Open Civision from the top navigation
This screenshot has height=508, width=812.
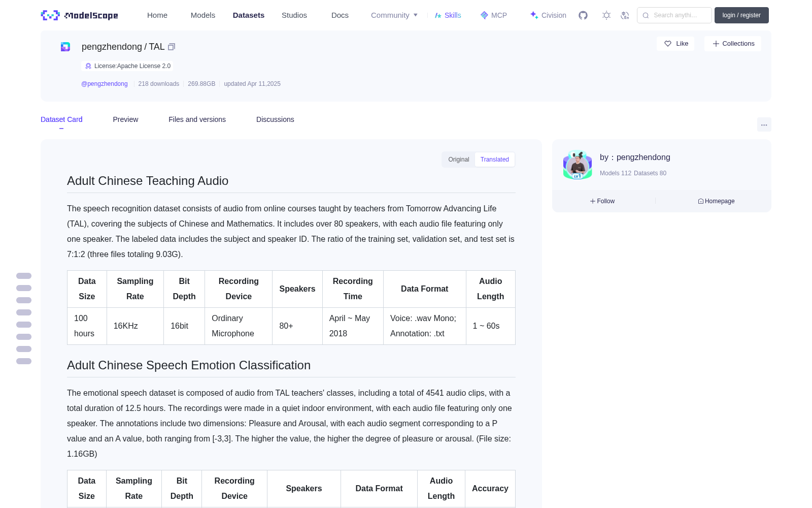[x=548, y=15]
